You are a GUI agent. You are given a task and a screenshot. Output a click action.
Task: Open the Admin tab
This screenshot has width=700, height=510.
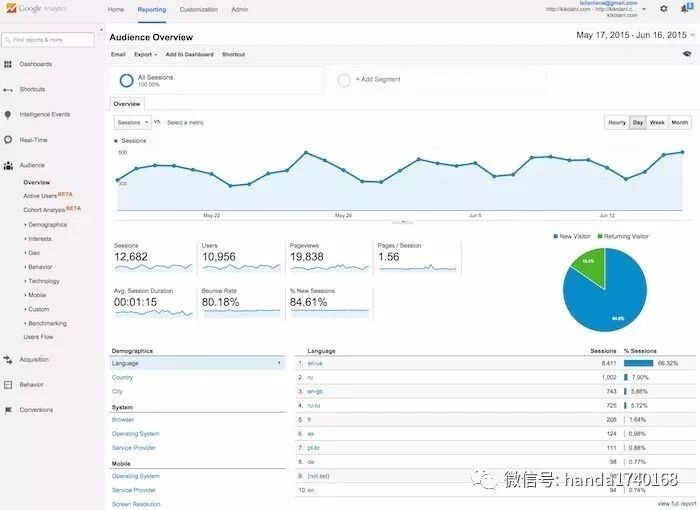click(240, 9)
